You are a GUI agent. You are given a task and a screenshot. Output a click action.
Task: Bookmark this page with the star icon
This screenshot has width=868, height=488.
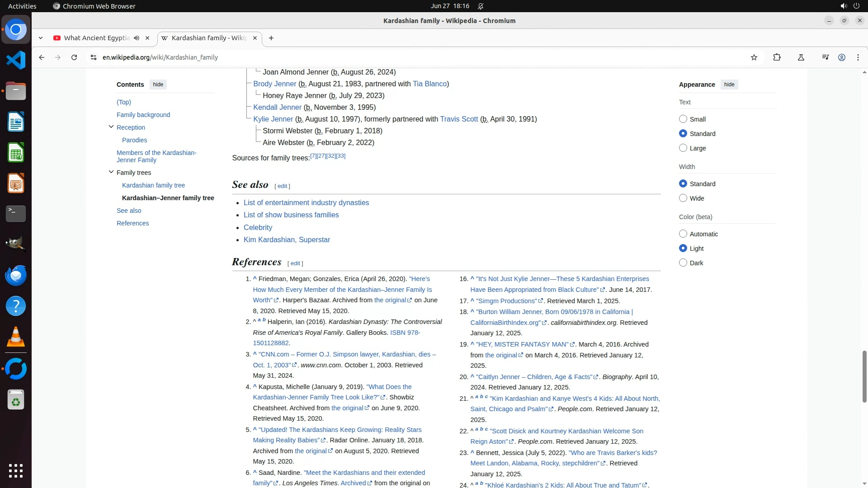point(754,57)
